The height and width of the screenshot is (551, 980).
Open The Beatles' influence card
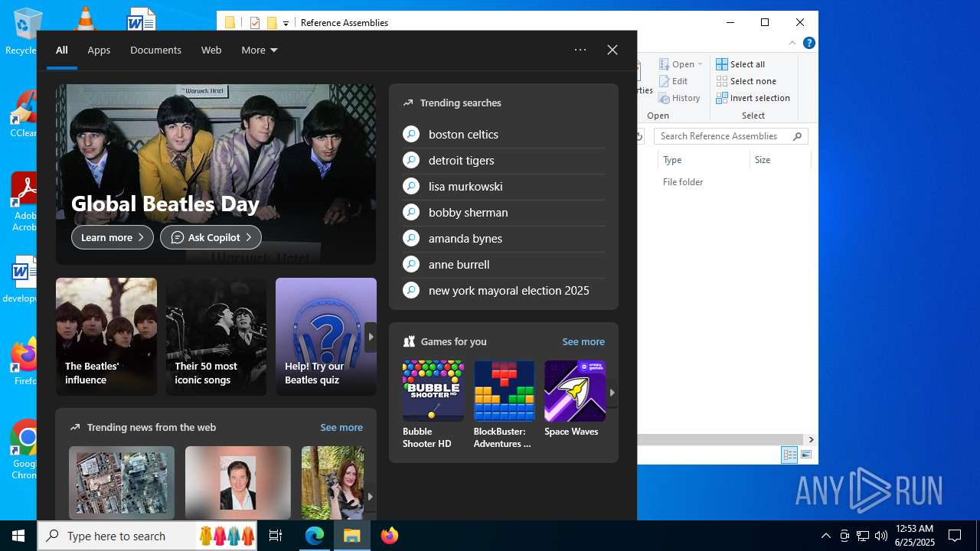coord(106,337)
